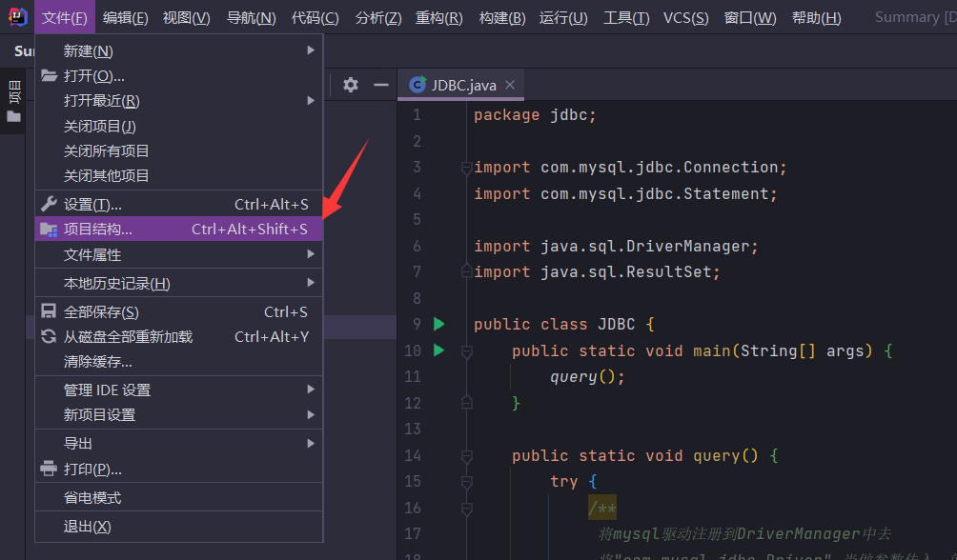The image size is (957, 560).
Task: Open tool window settings gear icon
Action: click(351, 85)
